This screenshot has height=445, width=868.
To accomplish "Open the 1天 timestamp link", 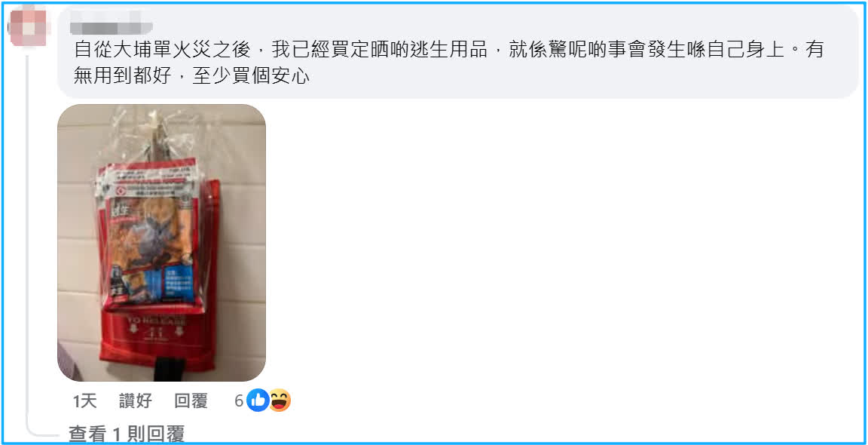I will 84,401.
